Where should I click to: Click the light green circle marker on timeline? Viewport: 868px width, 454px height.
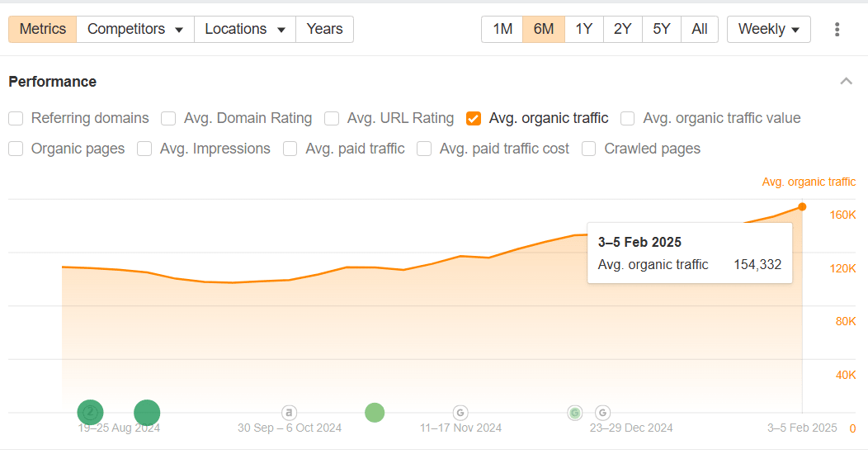point(375,412)
